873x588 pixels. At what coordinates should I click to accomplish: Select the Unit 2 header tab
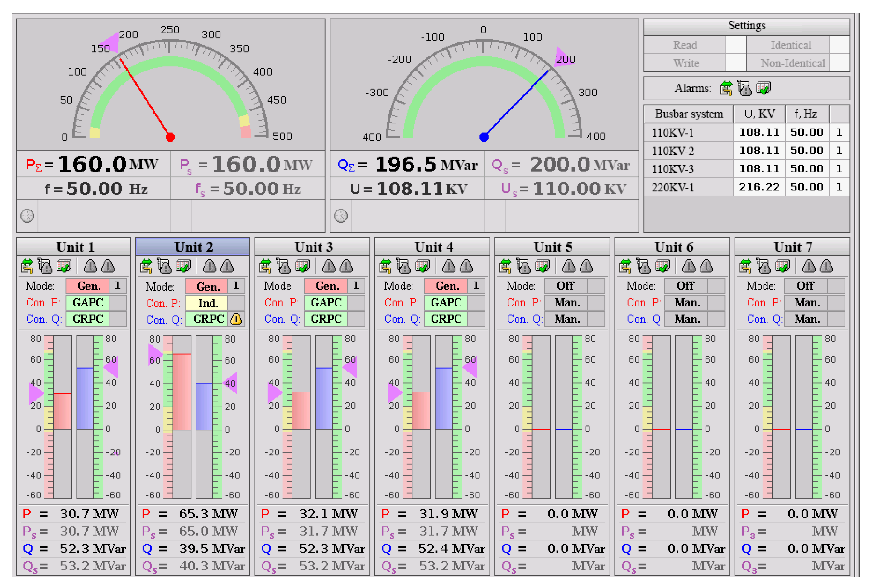[193, 247]
